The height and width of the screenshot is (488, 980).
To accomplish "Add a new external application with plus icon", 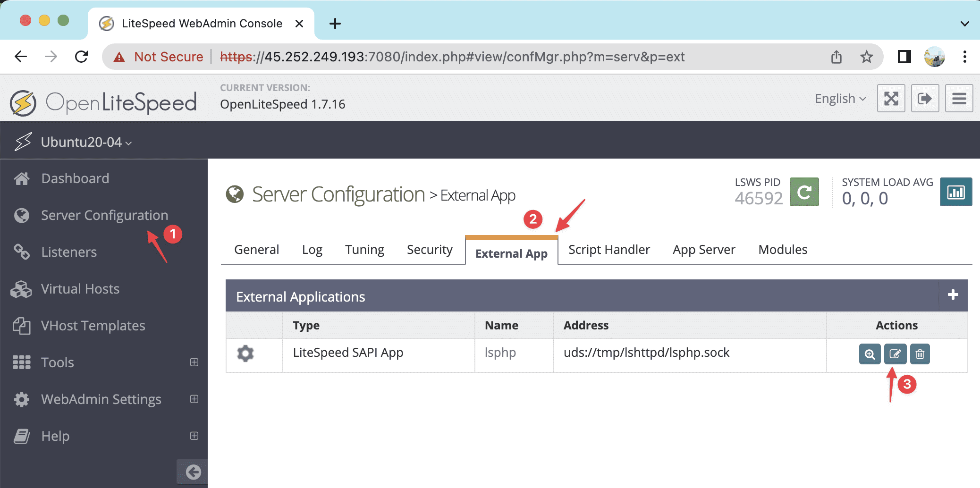I will coord(953,295).
